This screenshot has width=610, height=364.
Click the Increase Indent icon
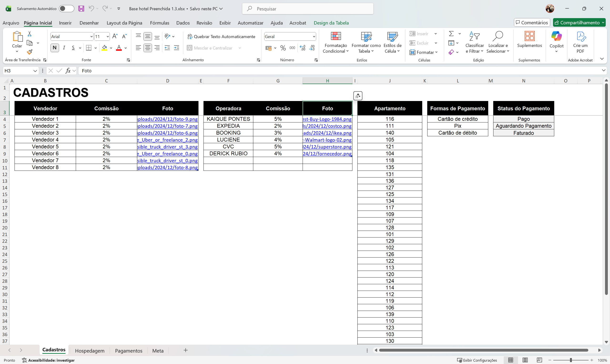[176, 48]
